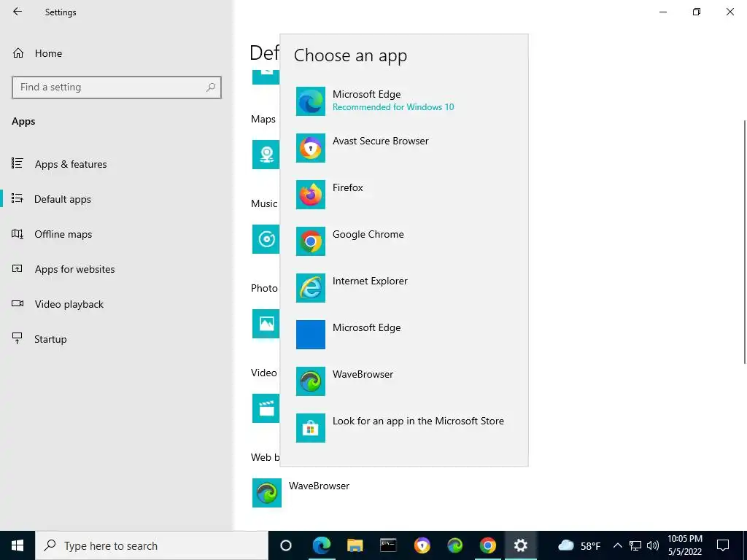Screen dimensions: 747x560
Task: Click the Photo viewer default app tile
Action: pos(266,324)
